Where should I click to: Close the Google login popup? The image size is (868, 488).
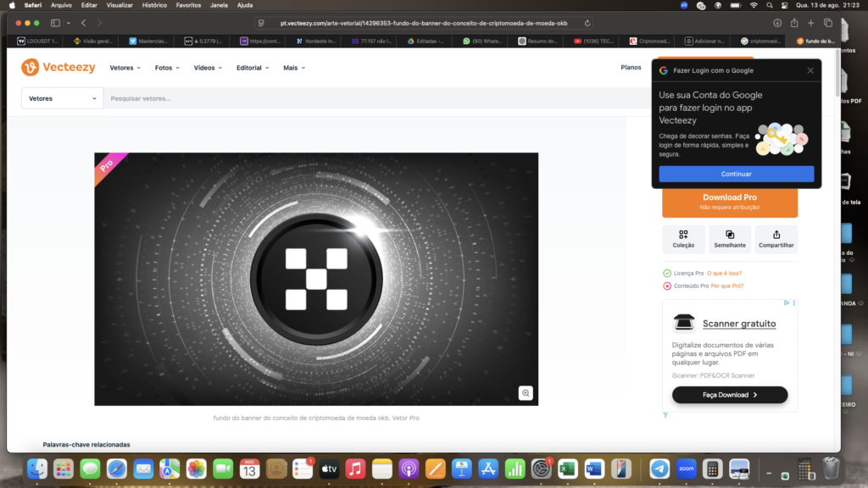(810, 70)
